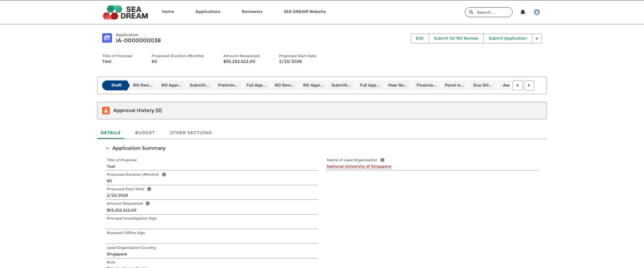The image size is (644, 268).
Task: Click Lead Organisation Country value Singapore
Action: coord(117,254)
